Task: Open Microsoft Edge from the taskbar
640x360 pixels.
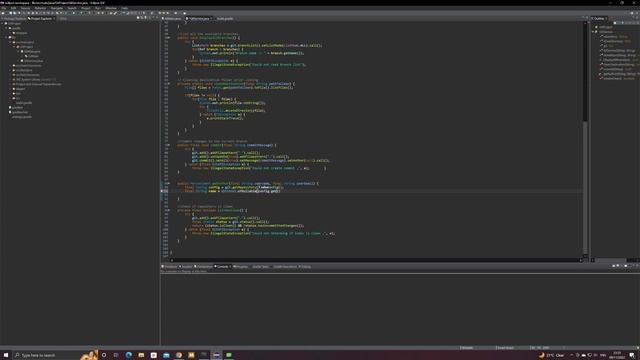Action: coord(129,355)
